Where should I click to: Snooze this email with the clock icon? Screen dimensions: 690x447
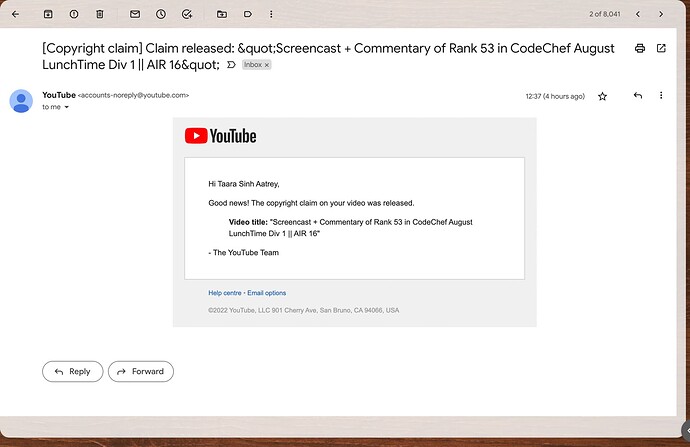tap(161, 14)
